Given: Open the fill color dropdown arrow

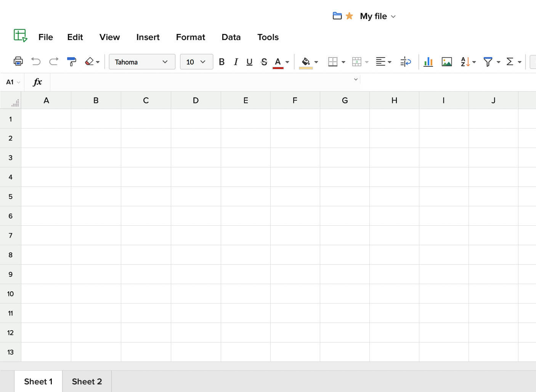Looking at the screenshot, I should tap(316, 62).
